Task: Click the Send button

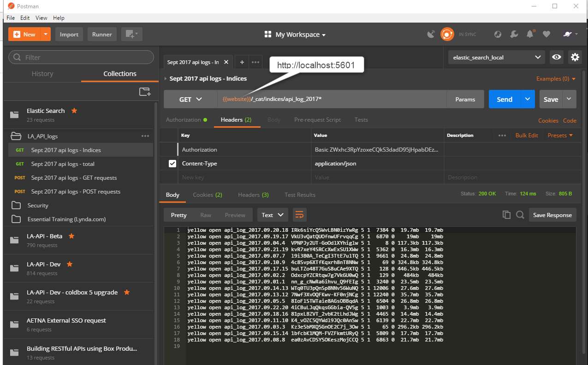Action: coord(505,99)
